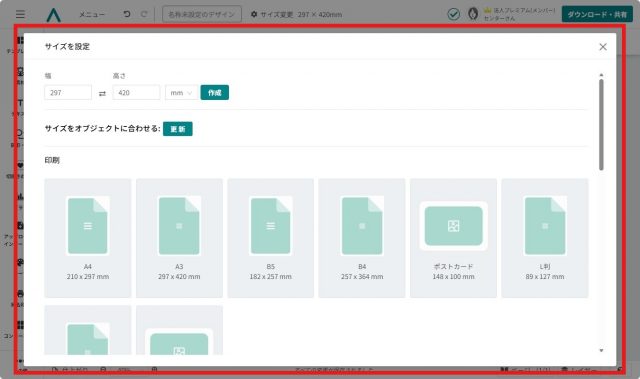Click the dialog's vertical scrollbar thumb
The image size is (640, 379).
(601, 124)
